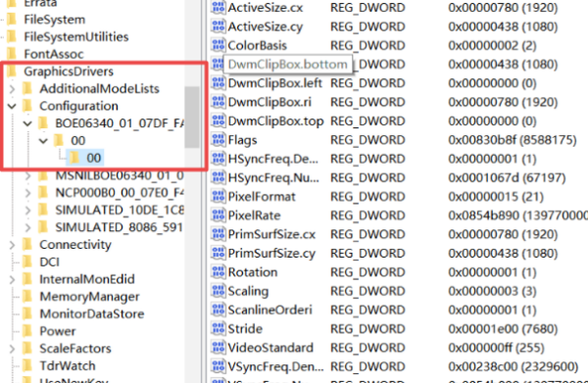
Task: Click the Scaling registry value icon
Action: pyautogui.click(x=218, y=291)
